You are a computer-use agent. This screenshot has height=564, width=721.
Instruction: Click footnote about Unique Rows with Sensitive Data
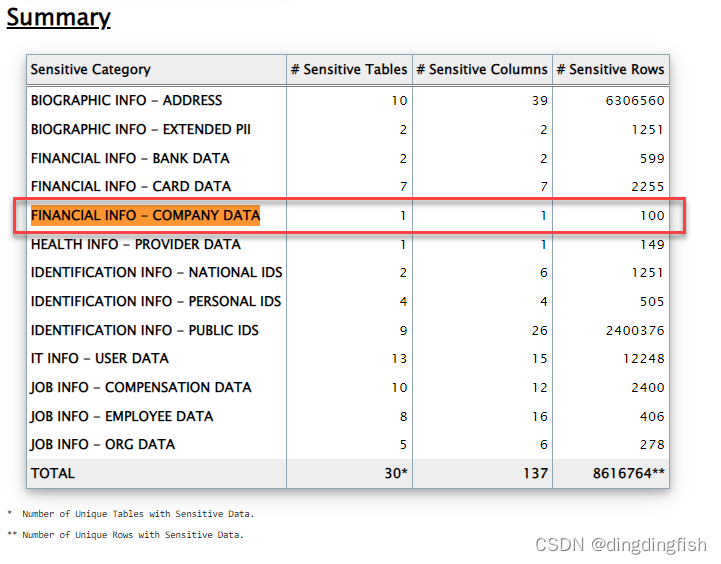pos(125,535)
